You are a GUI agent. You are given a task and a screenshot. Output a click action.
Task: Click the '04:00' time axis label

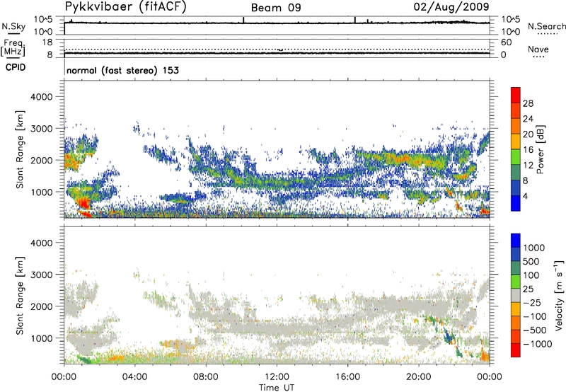[x=134, y=377]
